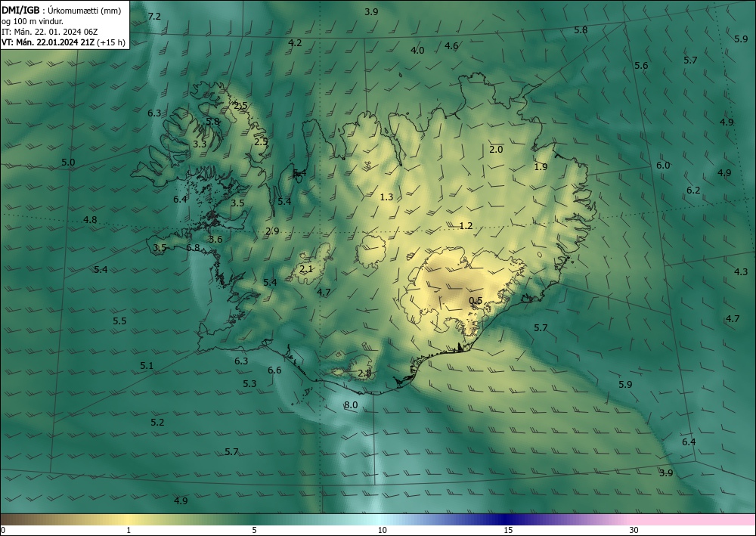Click the 5.3 value on the map
The width and height of the screenshot is (756, 536).
tap(249, 384)
